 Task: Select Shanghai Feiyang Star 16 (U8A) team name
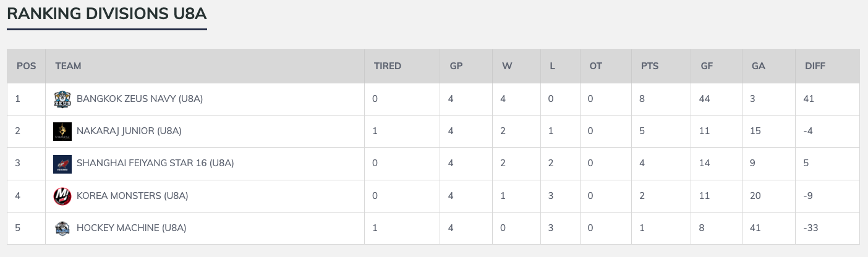[x=155, y=164]
